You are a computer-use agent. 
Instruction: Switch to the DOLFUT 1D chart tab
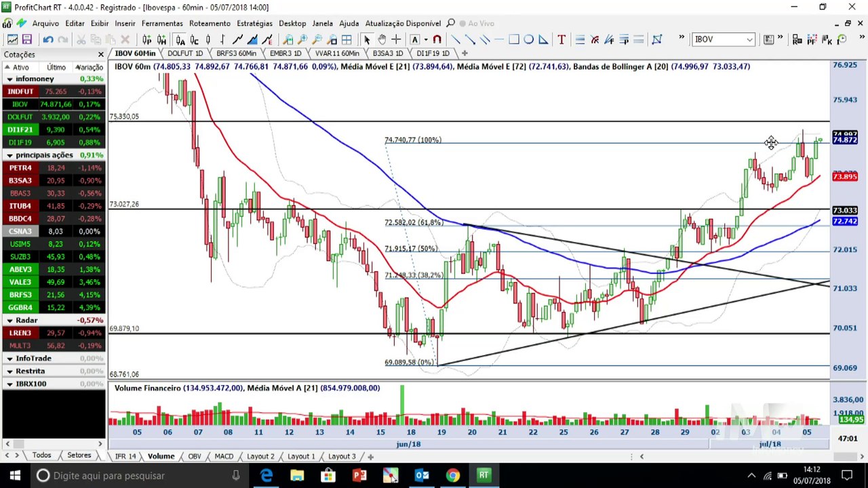(x=185, y=53)
